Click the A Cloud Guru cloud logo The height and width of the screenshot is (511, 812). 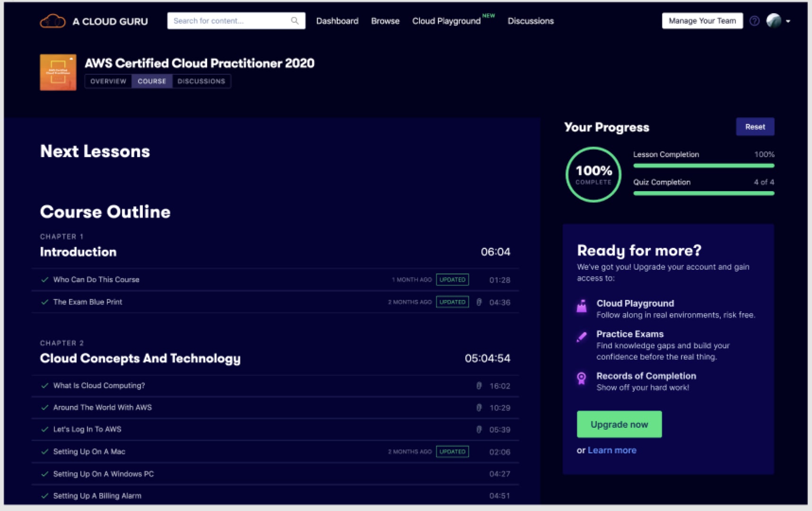coord(52,21)
